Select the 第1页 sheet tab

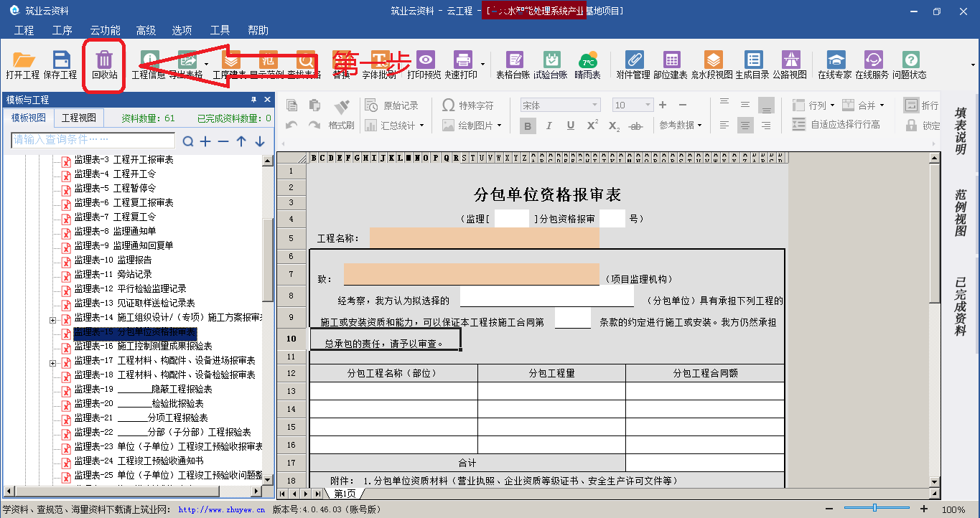click(x=345, y=494)
